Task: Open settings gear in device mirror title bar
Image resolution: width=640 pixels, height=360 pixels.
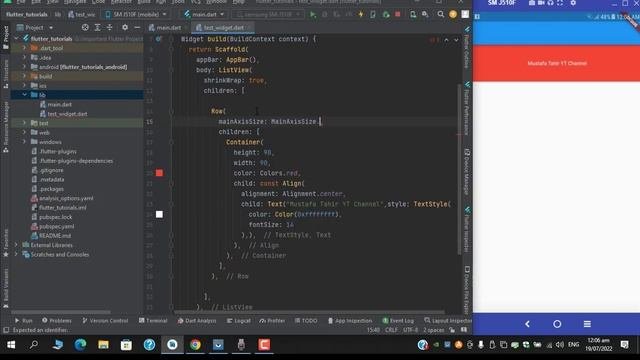Action: [x=573, y=3]
